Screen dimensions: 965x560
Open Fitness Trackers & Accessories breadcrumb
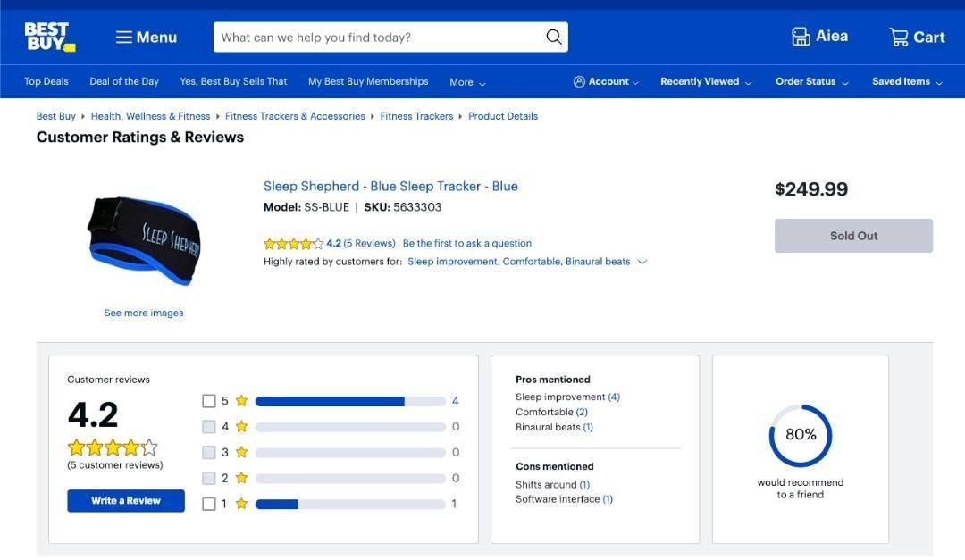coord(295,116)
